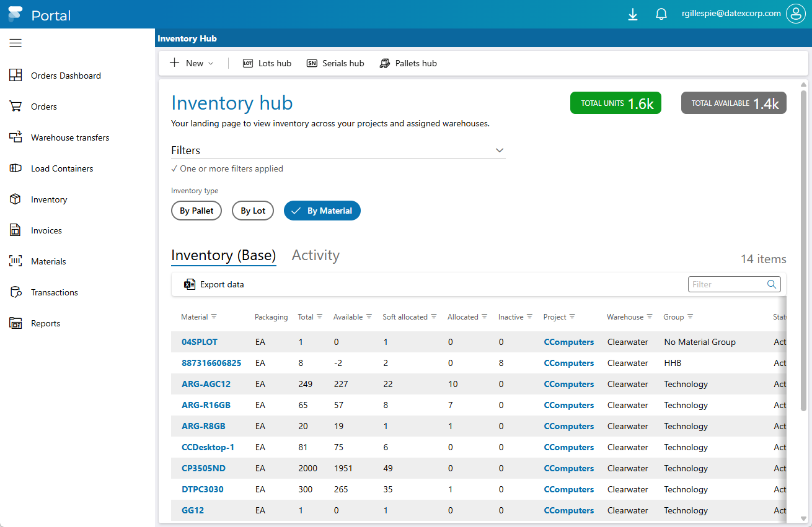Select the Inventory (Base) tab

point(223,255)
